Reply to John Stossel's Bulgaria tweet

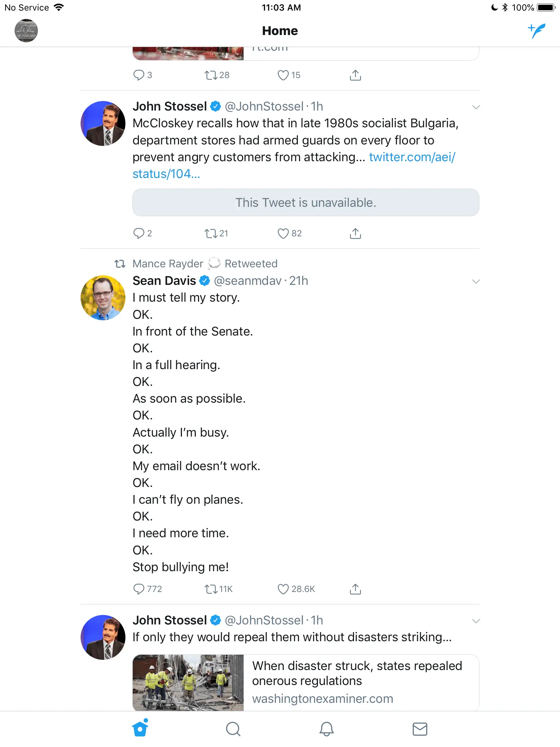(139, 233)
